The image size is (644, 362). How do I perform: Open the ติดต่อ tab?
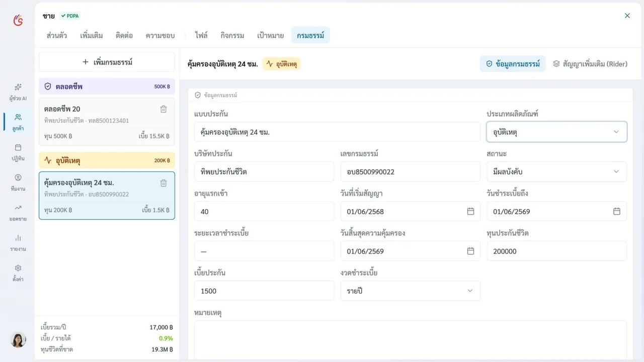point(124,35)
